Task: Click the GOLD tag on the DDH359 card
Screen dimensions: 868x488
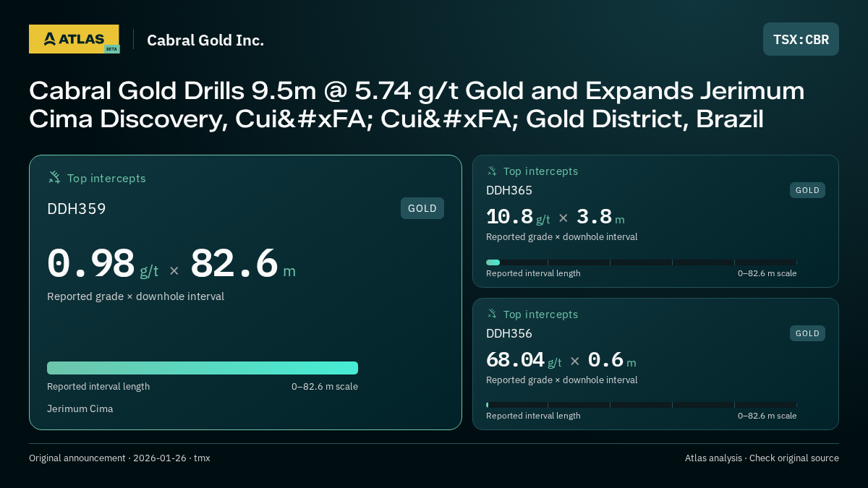Action: coord(422,208)
